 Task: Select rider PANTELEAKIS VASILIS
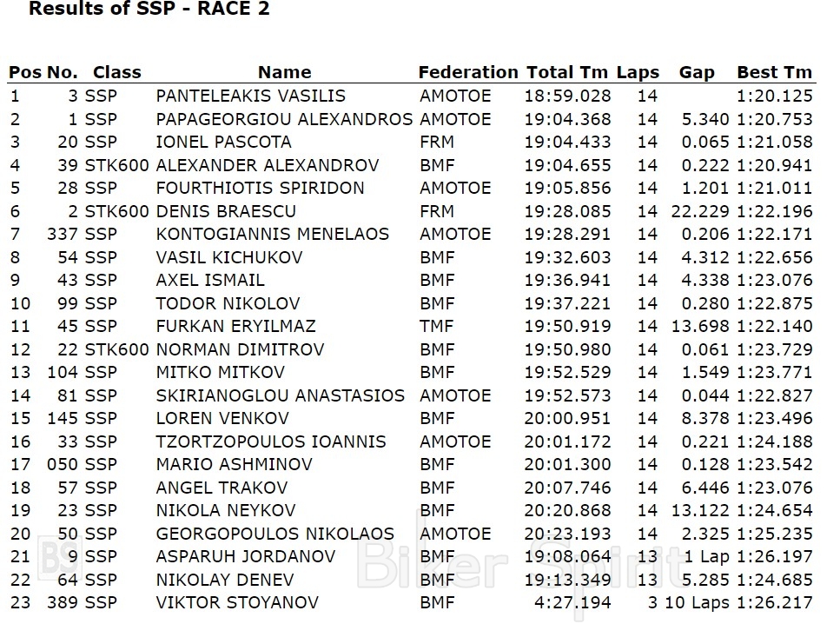coord(250,96)
